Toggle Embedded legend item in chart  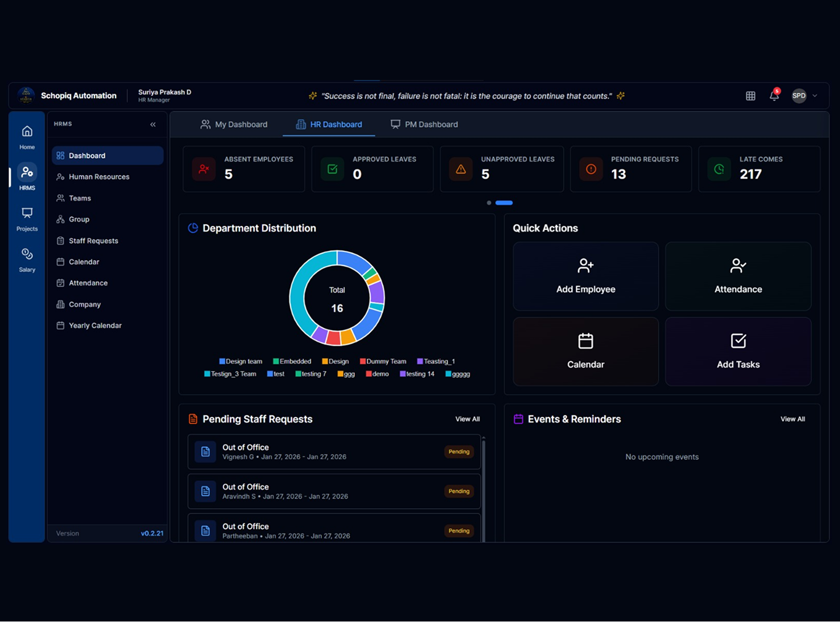292,362
